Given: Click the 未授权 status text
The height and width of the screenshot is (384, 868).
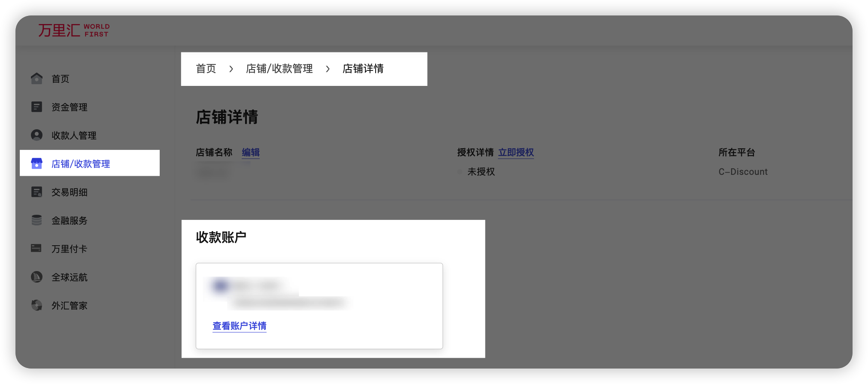Looking at the screenshot, I should pyautogui.click(x=481, y=172).
